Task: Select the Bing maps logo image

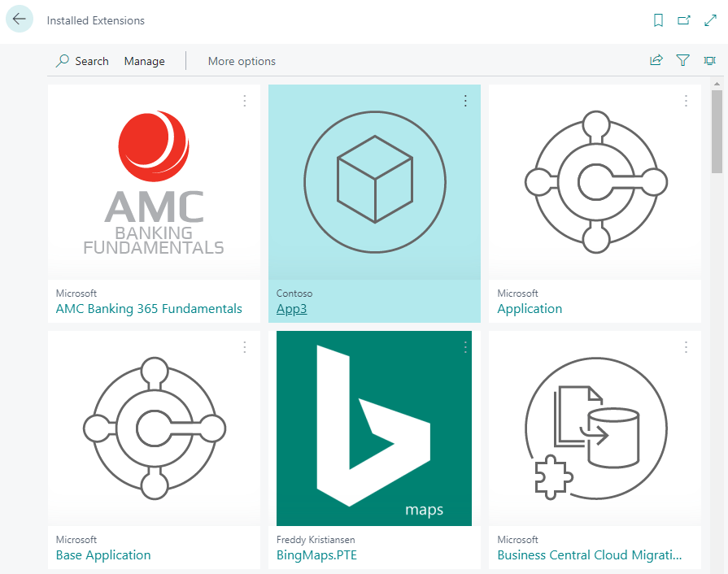Action: (374, 428)
